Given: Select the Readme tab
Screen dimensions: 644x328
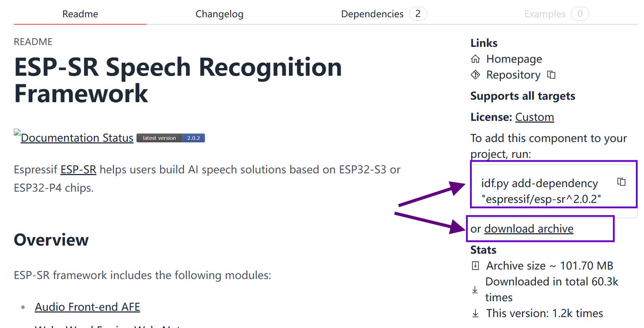Looking at the screenshot, I should click(80, 14).
